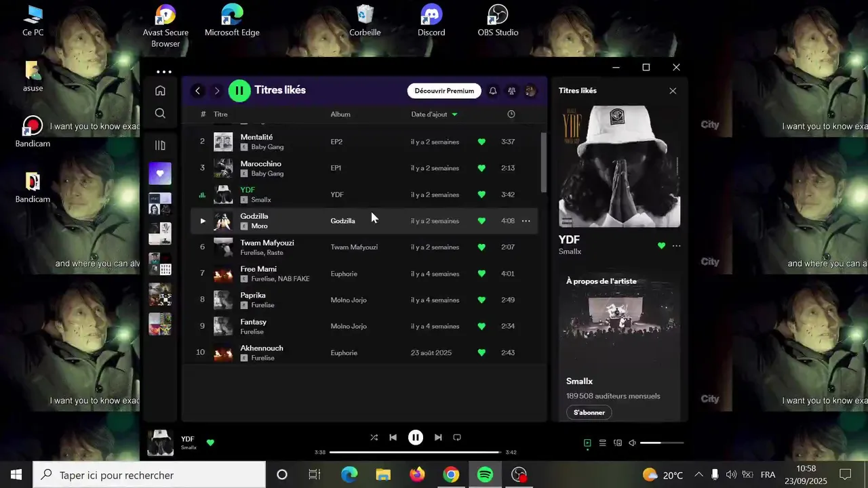Open À propos de l'artiste card
The width and height of the screenshot is (868, 488).
click(620, 346)
